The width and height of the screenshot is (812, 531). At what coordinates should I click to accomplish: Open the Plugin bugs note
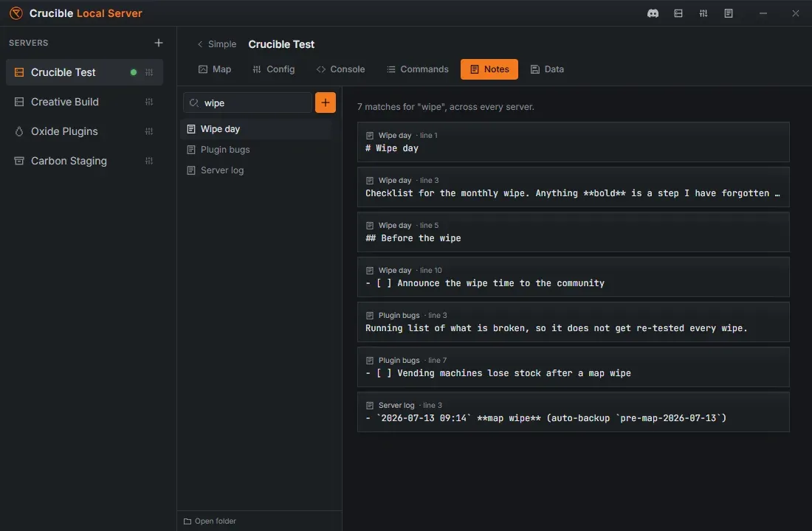coord(256,150)
